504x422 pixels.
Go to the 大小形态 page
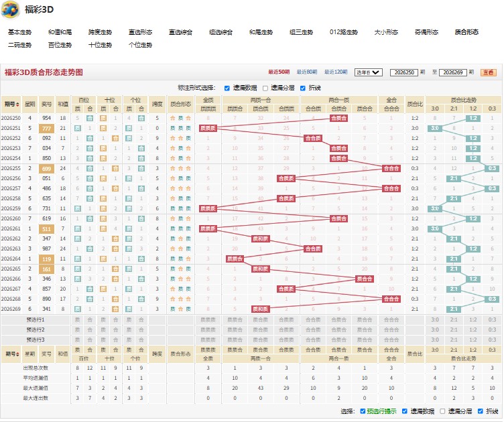coord(386,32)
